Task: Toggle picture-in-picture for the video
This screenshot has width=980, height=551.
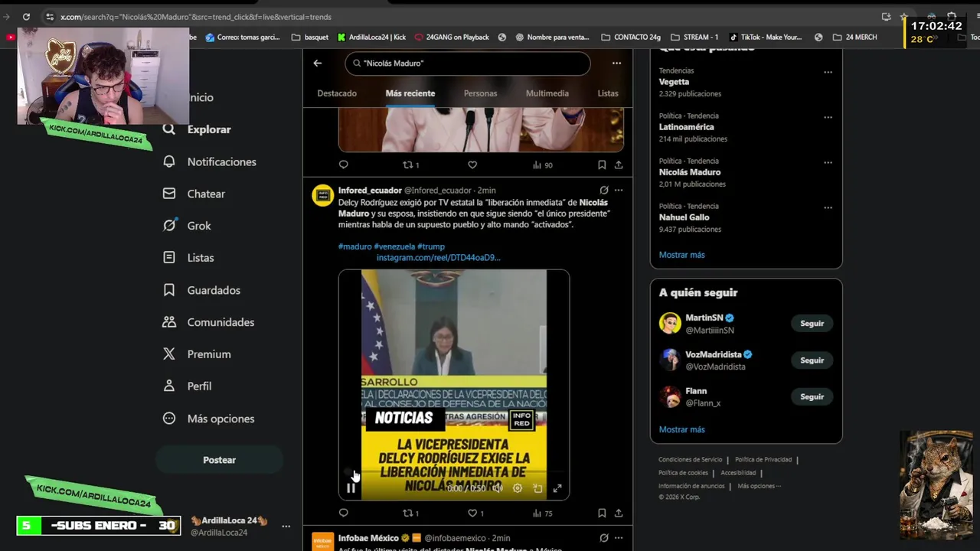Action: [x=537, y=488]
